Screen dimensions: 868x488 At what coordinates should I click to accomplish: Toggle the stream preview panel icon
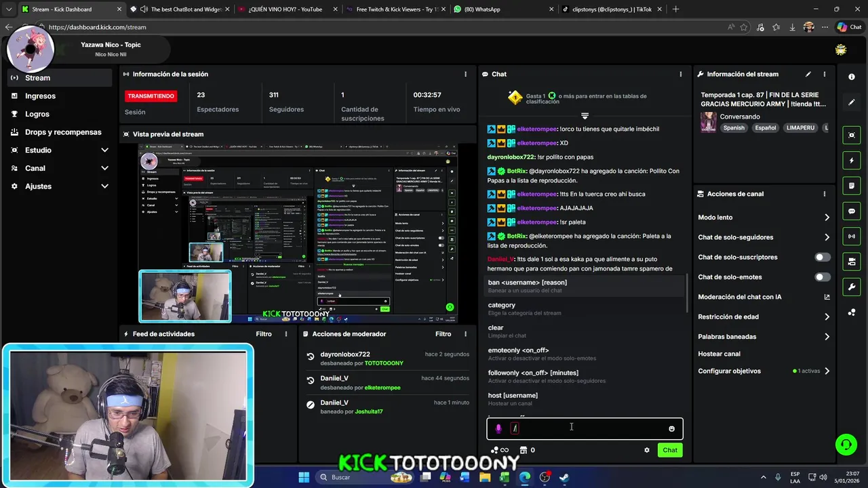pyautogui.click(x=852, y=136)
